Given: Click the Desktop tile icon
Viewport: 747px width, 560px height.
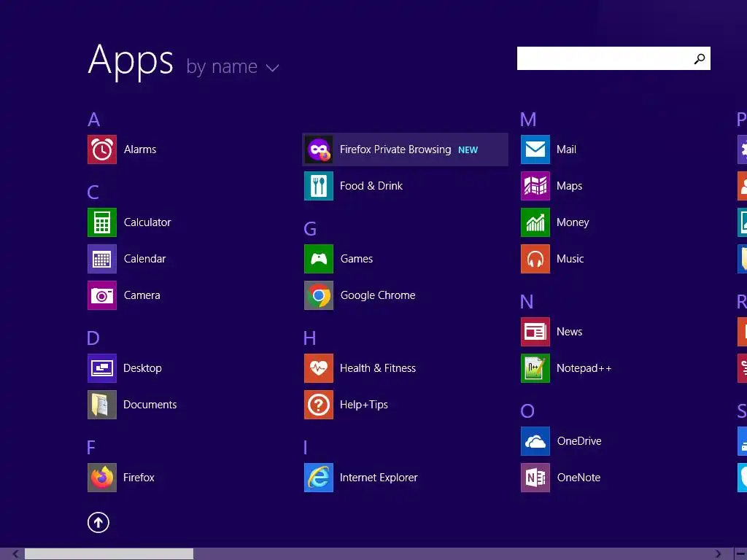Looking at the screenshot, I should pos(102,368).
